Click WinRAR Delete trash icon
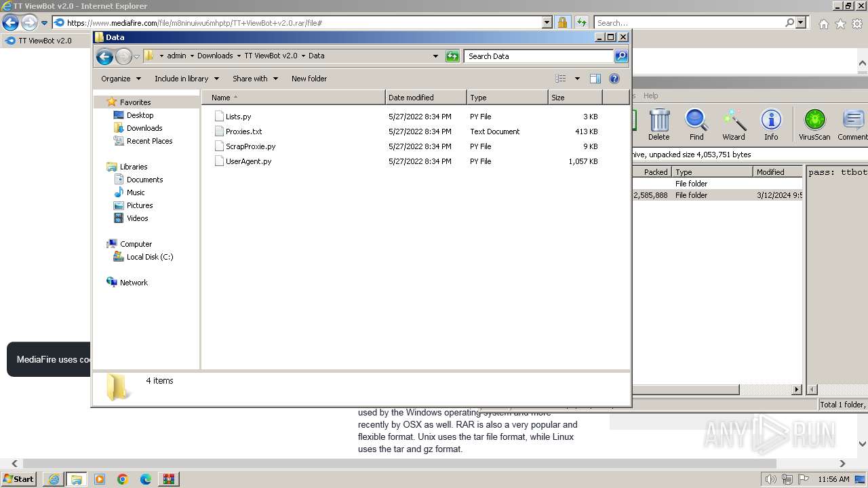This screenshot has width=868, height=488. pos(658,125)
